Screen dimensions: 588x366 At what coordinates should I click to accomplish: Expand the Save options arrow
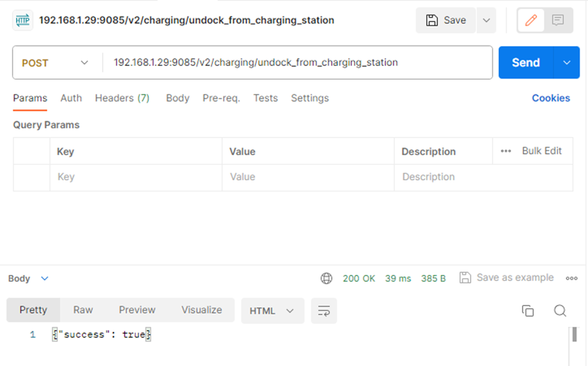pyautogui.click(x=486, y=20)
